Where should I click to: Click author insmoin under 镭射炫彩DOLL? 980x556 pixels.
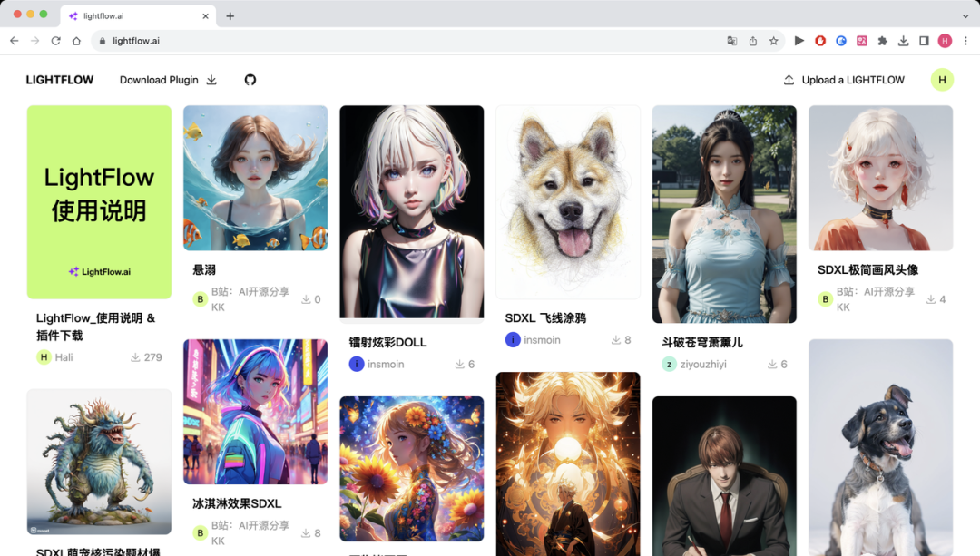coord(386,365)
